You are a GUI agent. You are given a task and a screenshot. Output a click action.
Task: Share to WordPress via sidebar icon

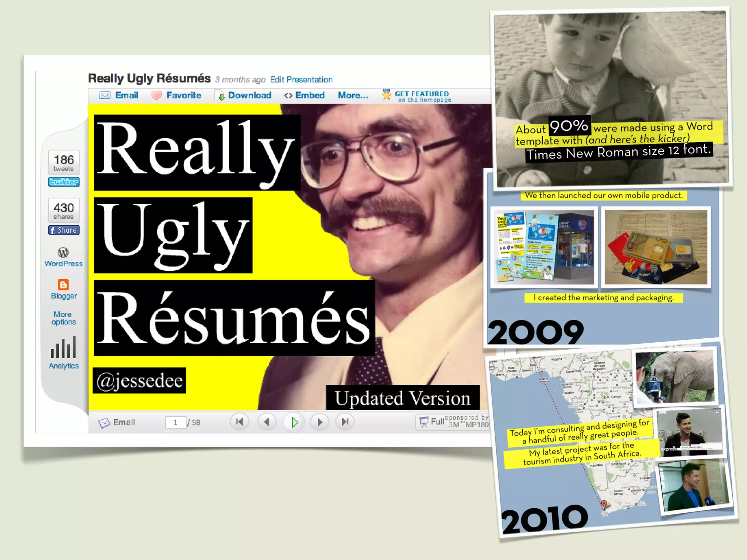click(63, 252)
